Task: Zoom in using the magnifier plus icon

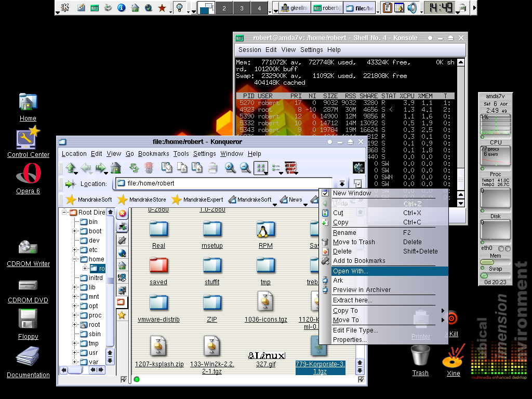Action: [x=230, y=167]
